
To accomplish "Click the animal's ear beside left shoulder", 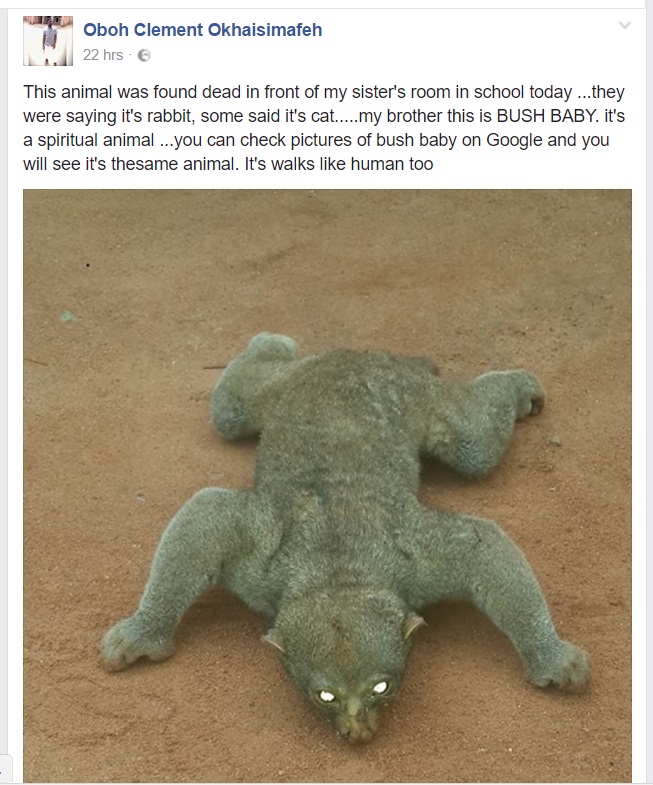I will pyautogui.click(x=273, y=642).
